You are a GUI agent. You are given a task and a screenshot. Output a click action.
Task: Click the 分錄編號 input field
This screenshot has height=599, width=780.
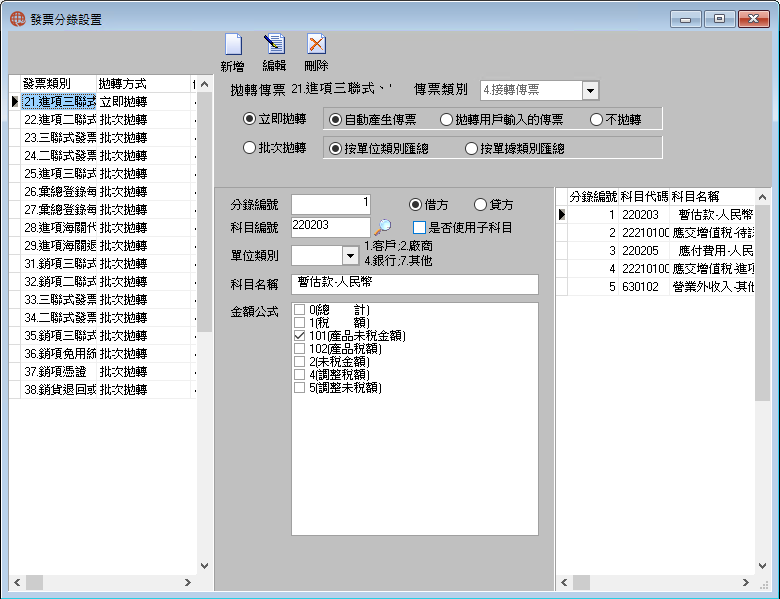click(331, 204)
